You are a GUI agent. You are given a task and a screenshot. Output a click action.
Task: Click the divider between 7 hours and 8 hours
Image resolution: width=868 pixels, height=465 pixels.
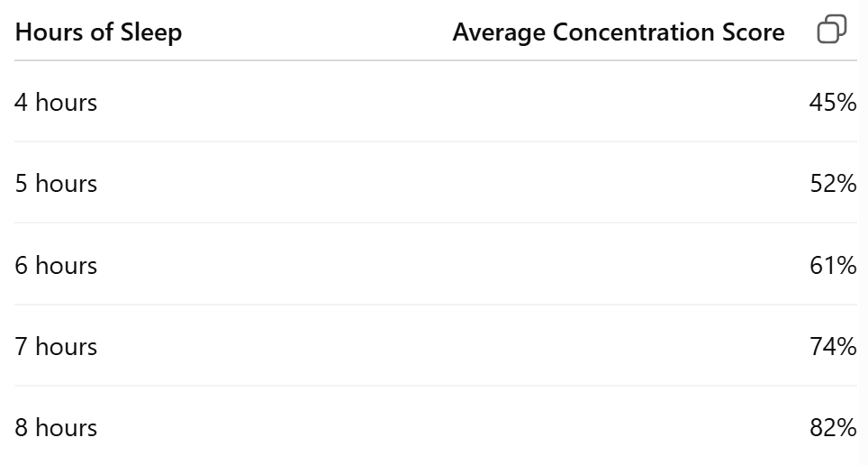(436, 386)
